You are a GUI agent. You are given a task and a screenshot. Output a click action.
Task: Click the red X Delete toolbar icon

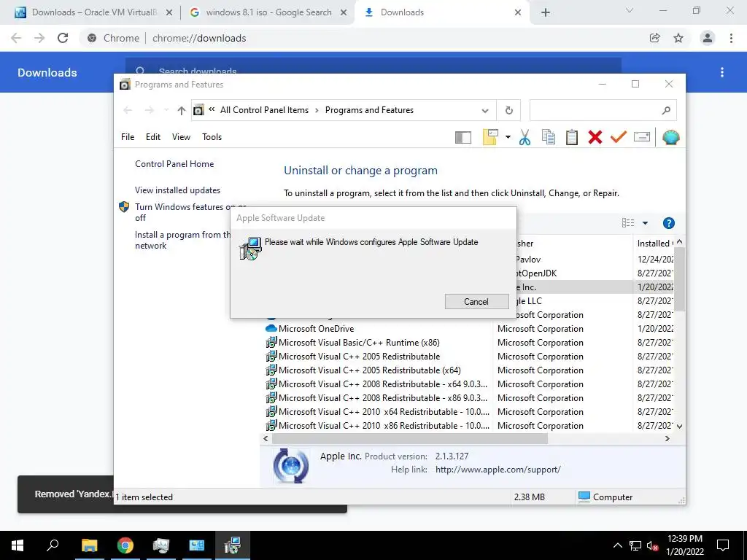pos(595,137)
